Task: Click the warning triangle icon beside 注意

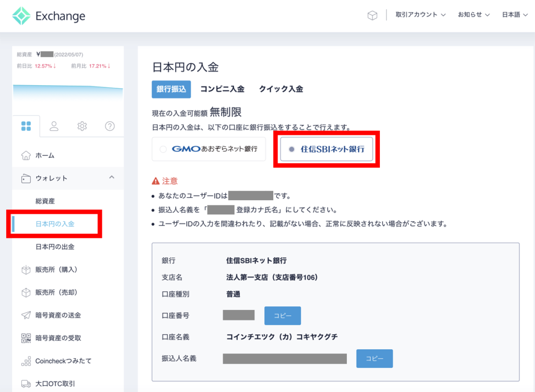Action: pos(156,181)
